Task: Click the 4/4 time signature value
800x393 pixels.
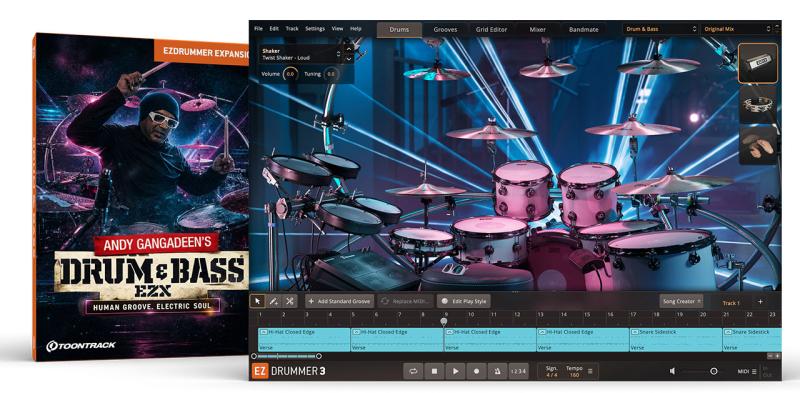Action: coord(552,375)
